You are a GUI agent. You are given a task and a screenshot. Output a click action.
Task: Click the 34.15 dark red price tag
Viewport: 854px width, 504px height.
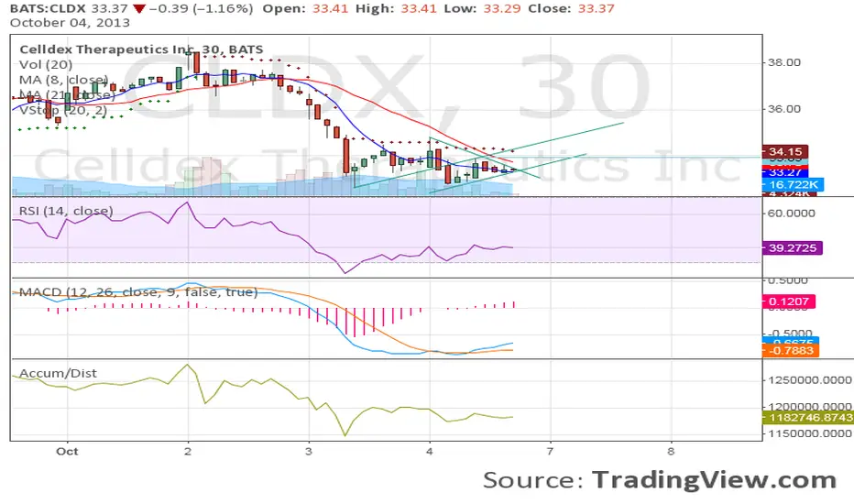pyautogui.click(x=785, y=151)
